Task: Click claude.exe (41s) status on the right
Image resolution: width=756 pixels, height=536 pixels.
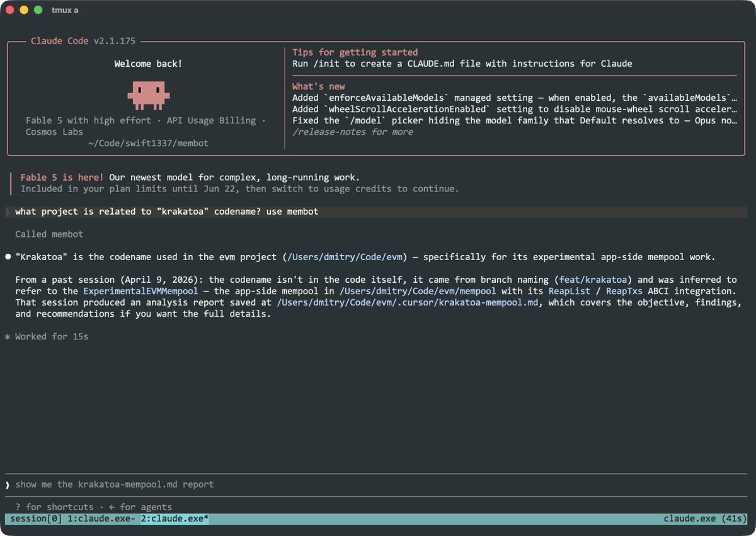Action: click(x=705, y=518)
